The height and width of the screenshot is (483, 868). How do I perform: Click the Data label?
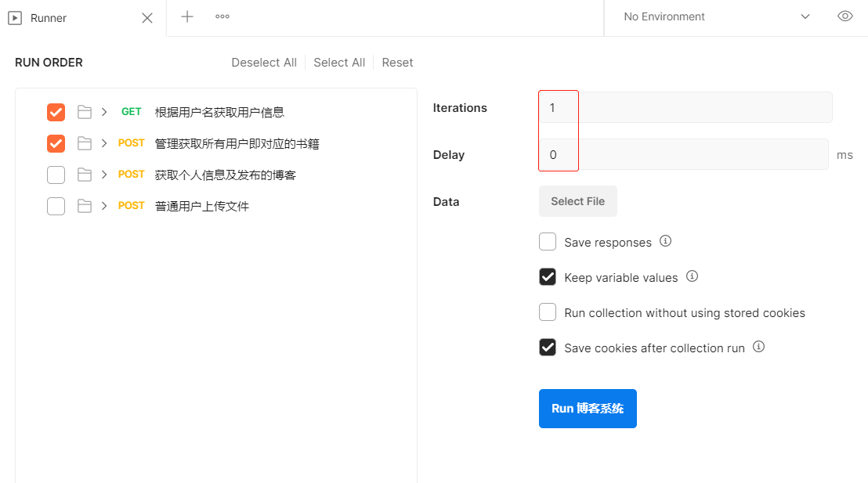(447, 202)
